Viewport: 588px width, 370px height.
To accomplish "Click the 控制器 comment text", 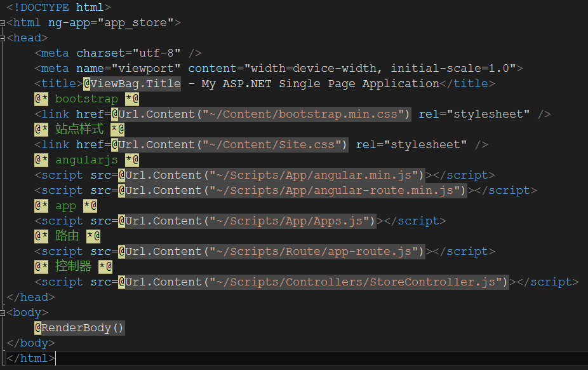I will [73, 267].
